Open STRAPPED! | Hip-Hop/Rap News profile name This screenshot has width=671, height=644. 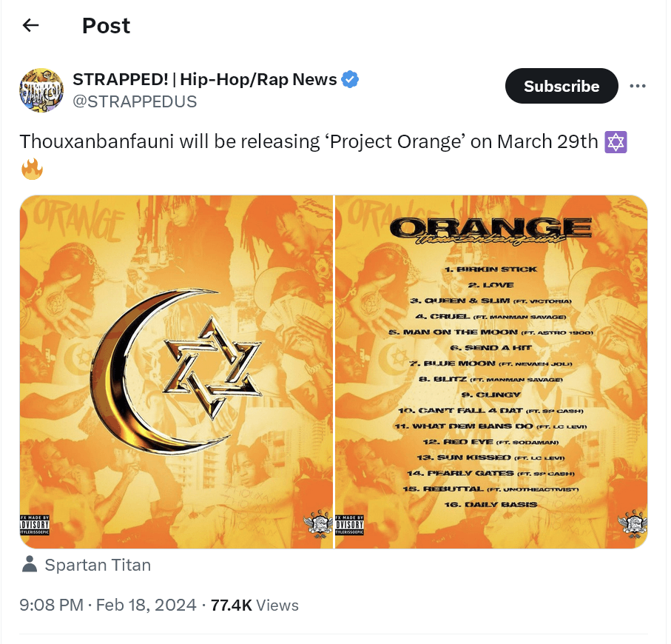[x=205, y=79]
